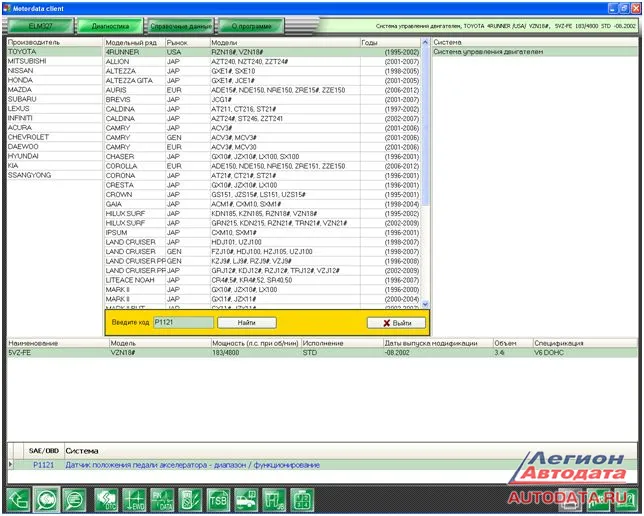644x516 pixels.
Task: Select CHEVROLET in the manufacturer list
Action: pos(54,137)
